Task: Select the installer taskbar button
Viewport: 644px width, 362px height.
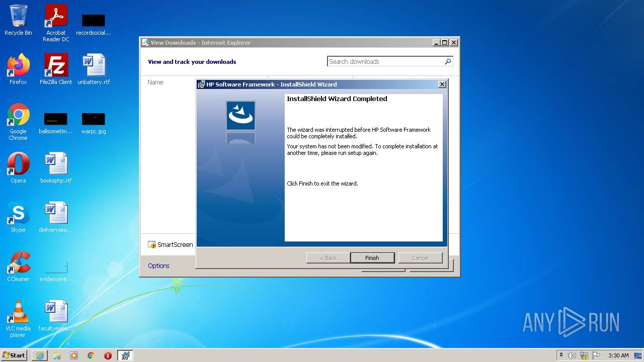Action: (x=125, y=355)
